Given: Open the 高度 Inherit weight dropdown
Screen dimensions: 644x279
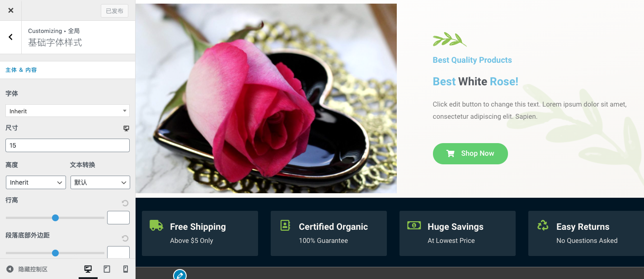Looking at the screenshot, I should [x=36, y=182].
